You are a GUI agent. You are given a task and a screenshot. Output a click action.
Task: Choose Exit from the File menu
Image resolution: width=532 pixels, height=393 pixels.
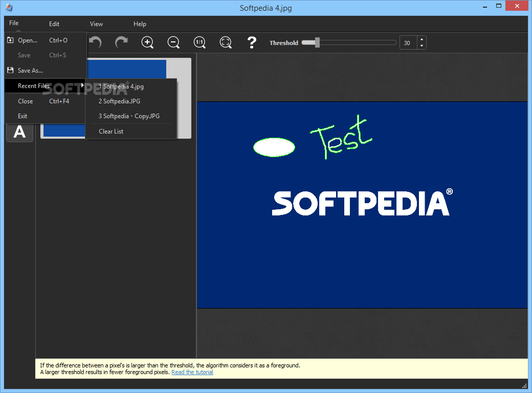coord(46,116)
